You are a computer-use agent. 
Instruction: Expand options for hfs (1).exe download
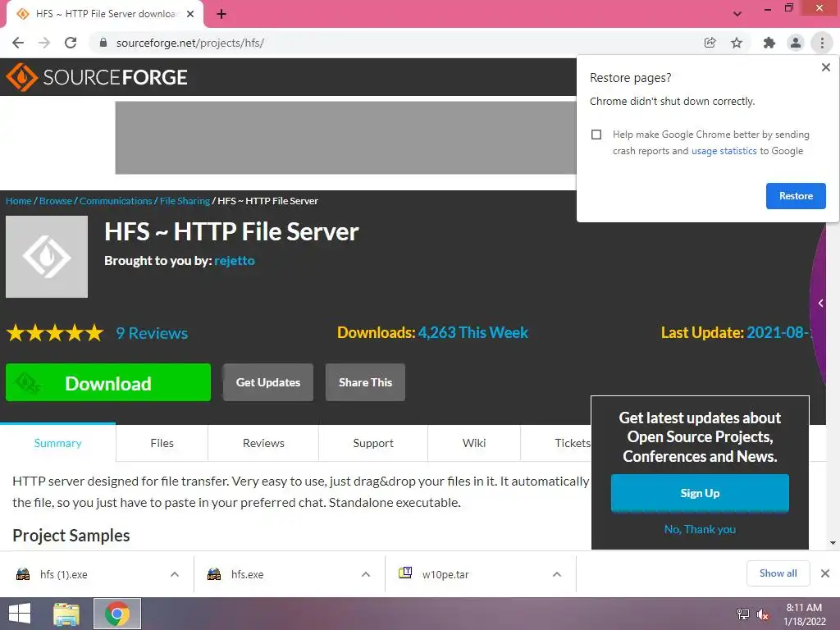[x=175, y=574]
